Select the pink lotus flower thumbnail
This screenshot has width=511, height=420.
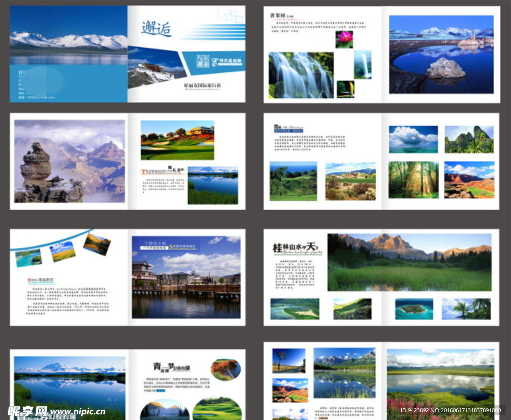tap(344, 40)
